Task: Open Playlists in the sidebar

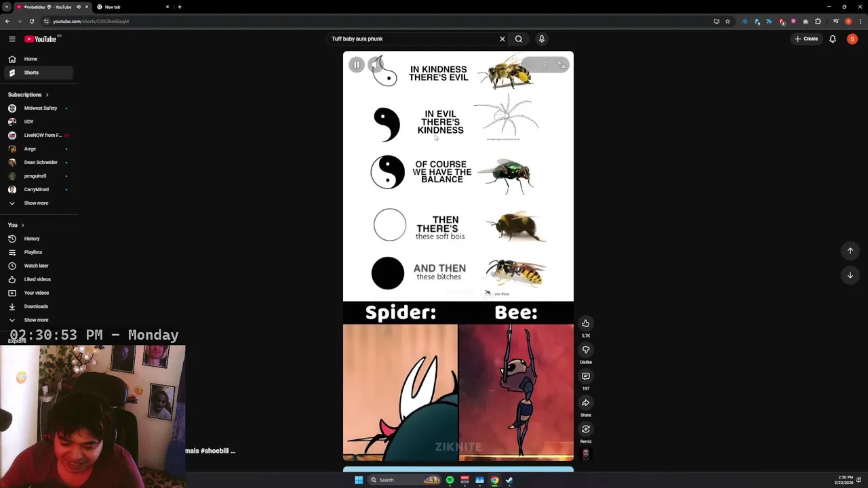Action: [39, 252]
